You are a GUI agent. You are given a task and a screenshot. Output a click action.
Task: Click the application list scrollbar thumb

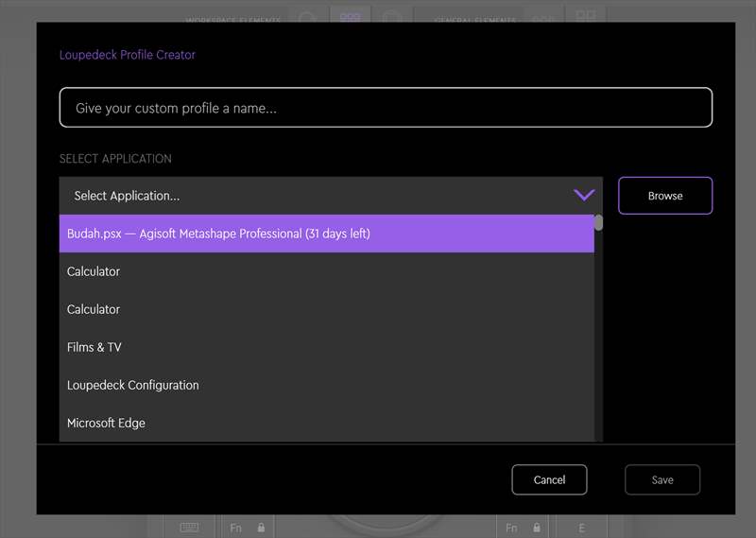pyautogui.click(x=598, y=222)
